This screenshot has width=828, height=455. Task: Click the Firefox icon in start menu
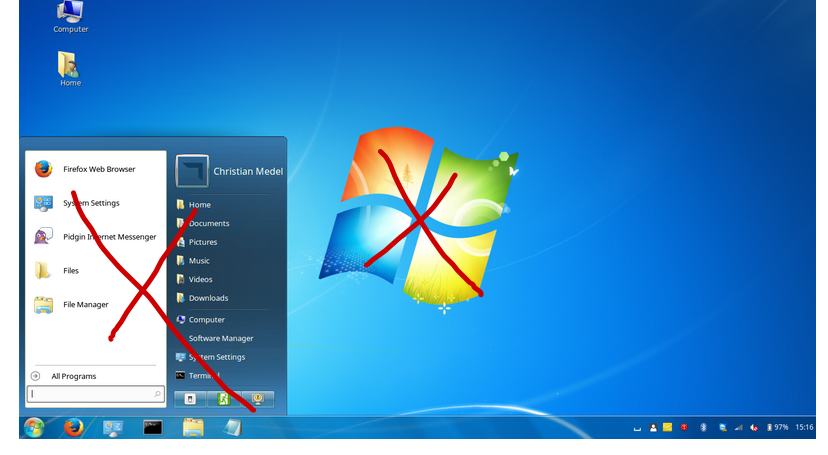[x=43, y=169]
